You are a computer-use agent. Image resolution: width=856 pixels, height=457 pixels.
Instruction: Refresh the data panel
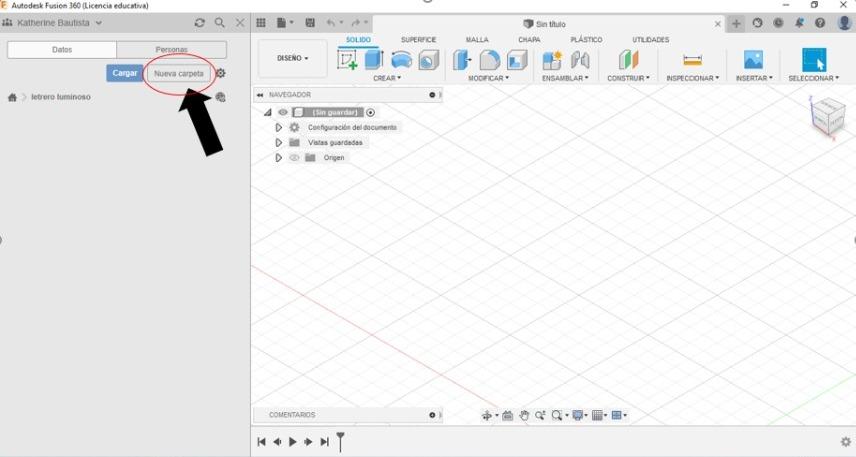(x=200, y=23)
